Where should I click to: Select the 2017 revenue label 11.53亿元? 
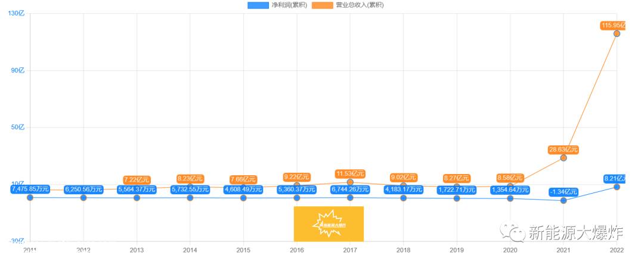click(x=350, y=173)
